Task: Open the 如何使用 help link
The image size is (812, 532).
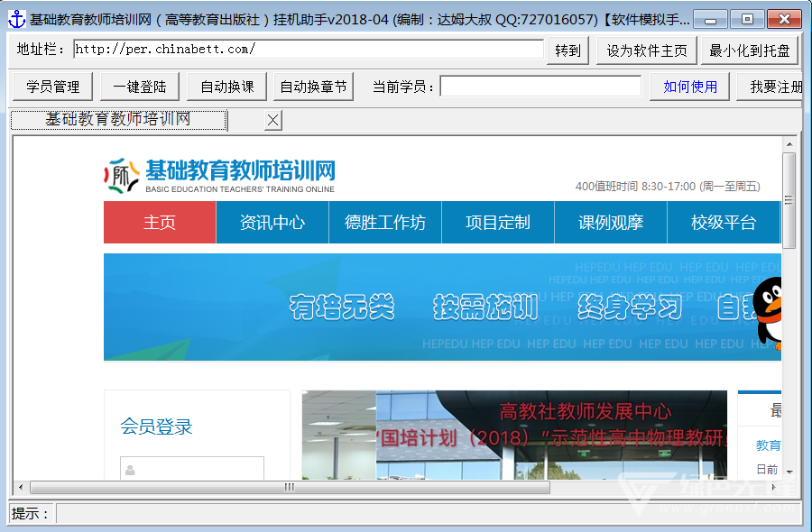Action: [x=690, y=87]
